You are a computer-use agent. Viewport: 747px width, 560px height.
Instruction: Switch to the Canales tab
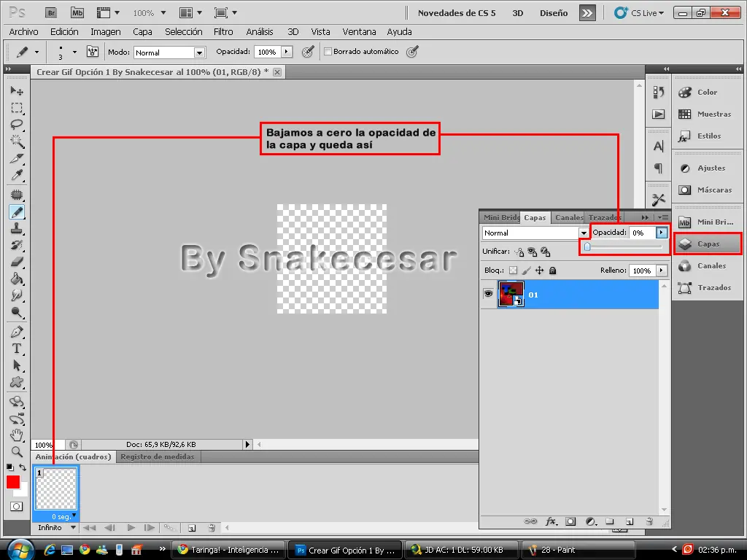pyautogui.click(x=569, y=217)
